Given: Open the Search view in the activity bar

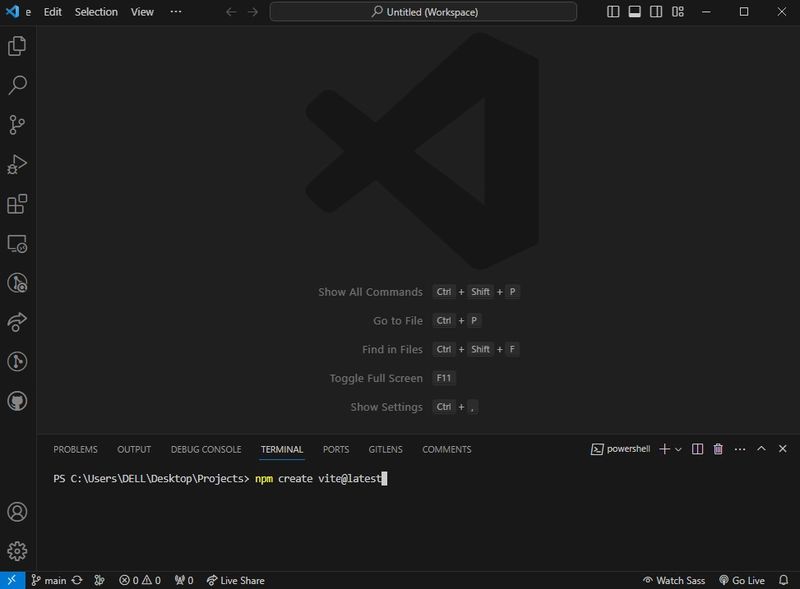Looking at the screenshot, I should point(17,85).
